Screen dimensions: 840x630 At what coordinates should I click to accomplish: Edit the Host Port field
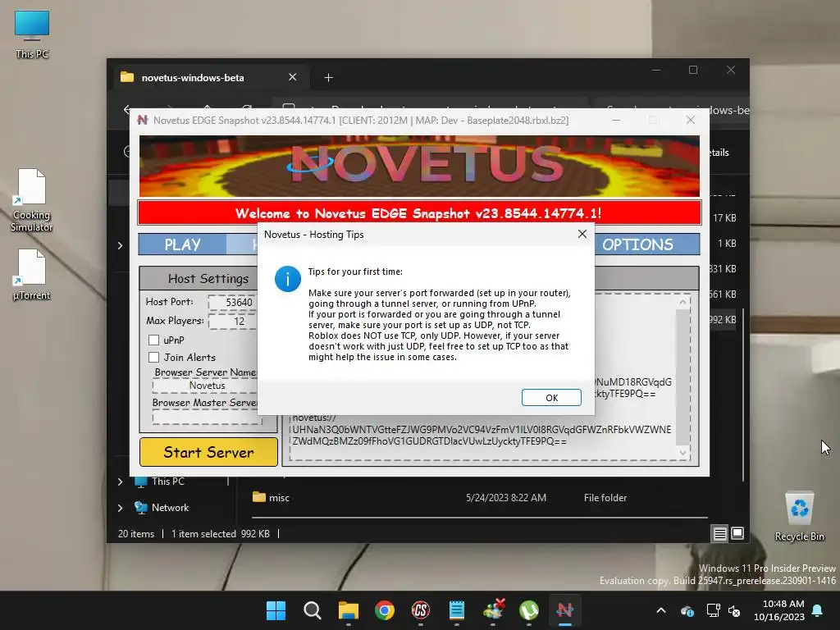pos(233,302)
